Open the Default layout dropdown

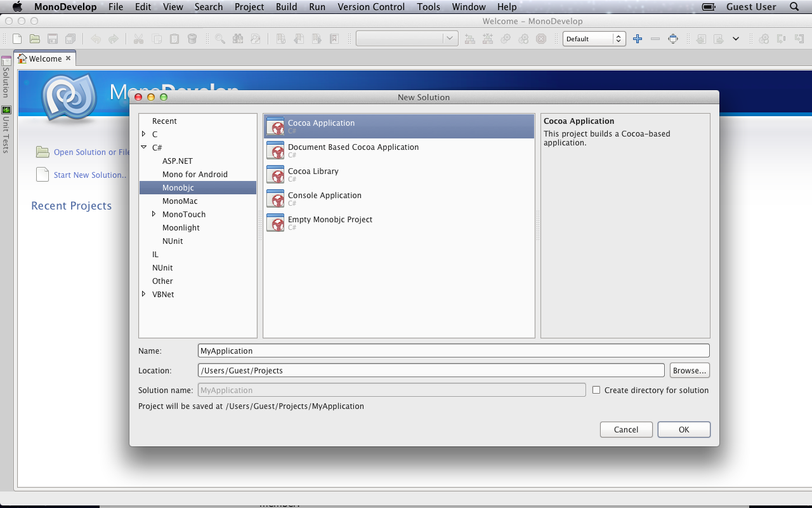coord(594,39)
